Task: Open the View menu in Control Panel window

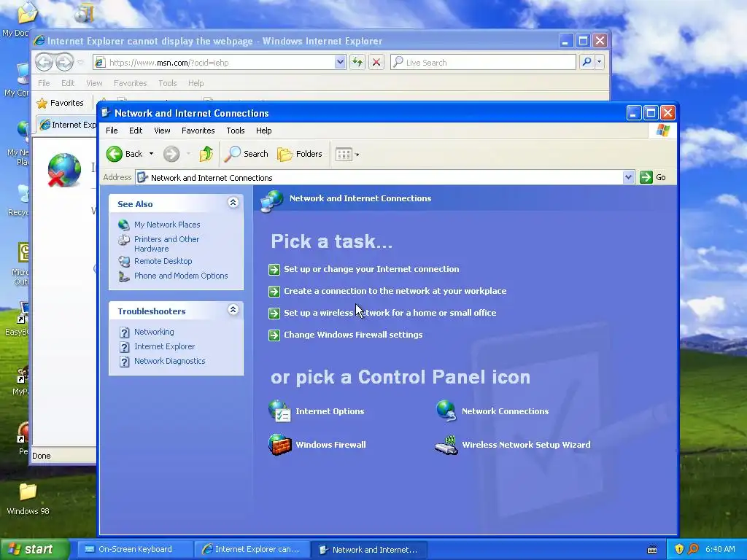Action: click(x=162, y=131)
